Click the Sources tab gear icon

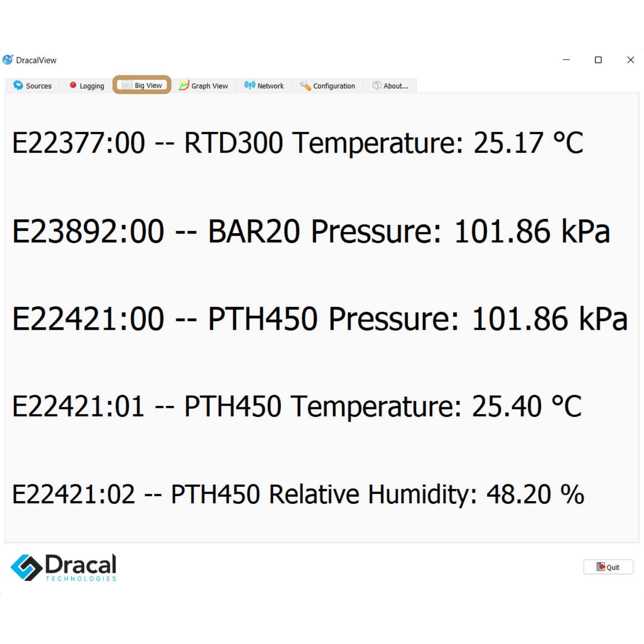pos(18,85)
